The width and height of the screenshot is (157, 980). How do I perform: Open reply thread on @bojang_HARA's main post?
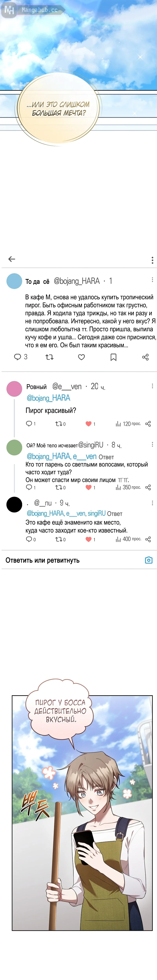pos(17,357)
